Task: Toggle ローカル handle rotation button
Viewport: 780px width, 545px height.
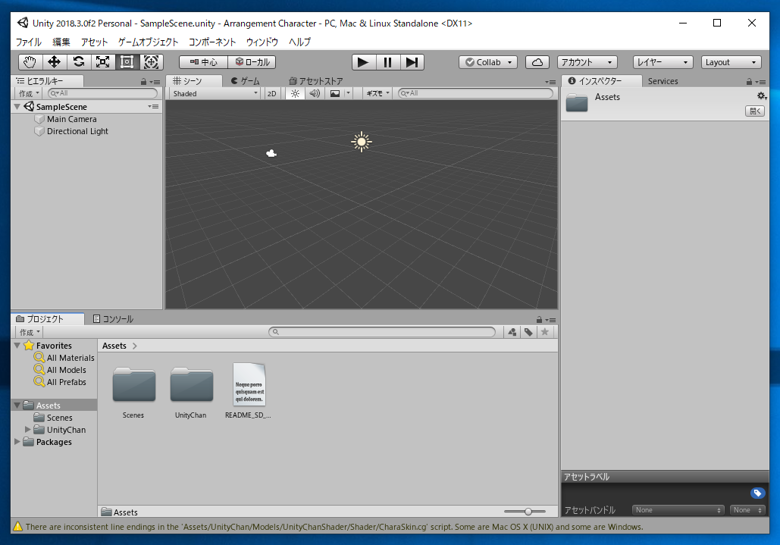Action: coord(252,62)
